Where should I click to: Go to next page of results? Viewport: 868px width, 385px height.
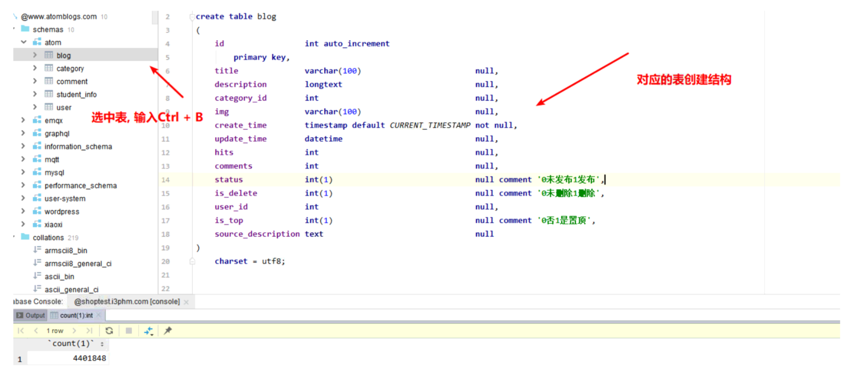point(74,330)
